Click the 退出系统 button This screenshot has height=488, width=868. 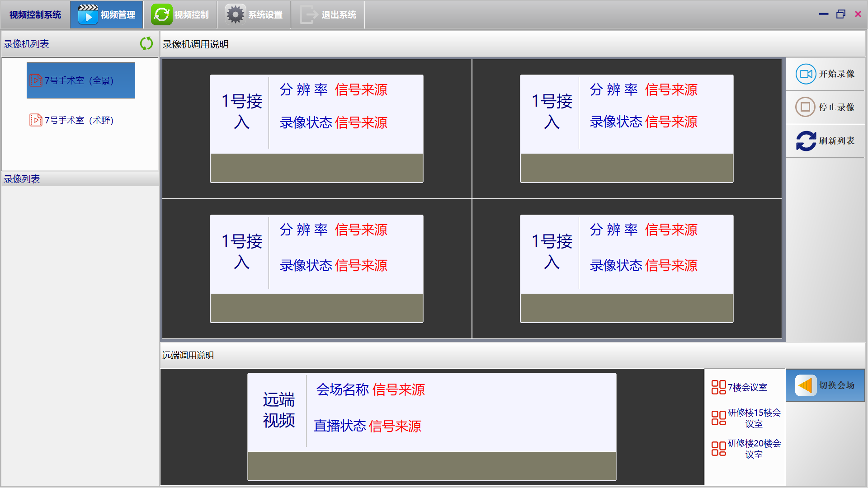coord(328,15)
